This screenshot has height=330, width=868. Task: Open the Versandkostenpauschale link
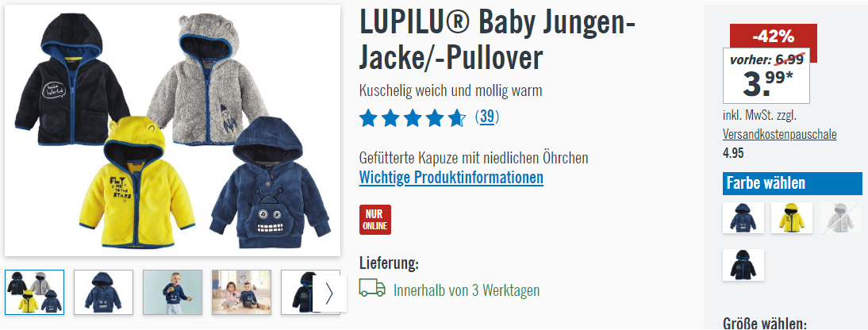click(x=779, y=134)
